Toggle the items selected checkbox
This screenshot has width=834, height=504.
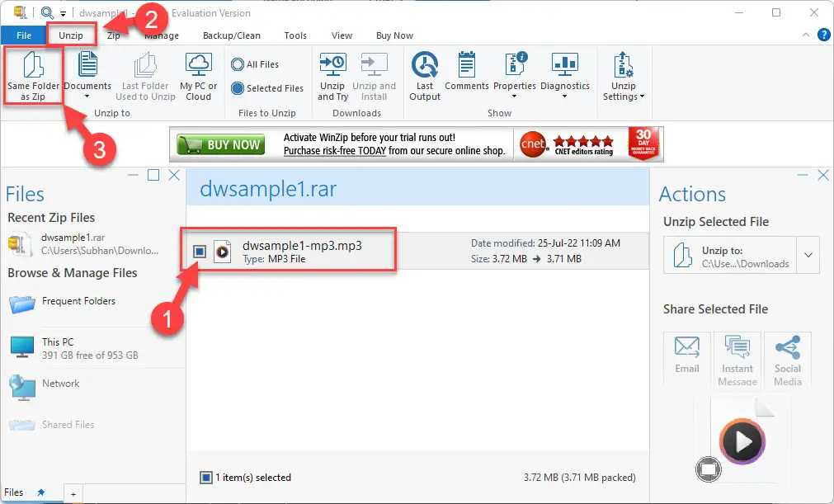click(x=206, y=478)
